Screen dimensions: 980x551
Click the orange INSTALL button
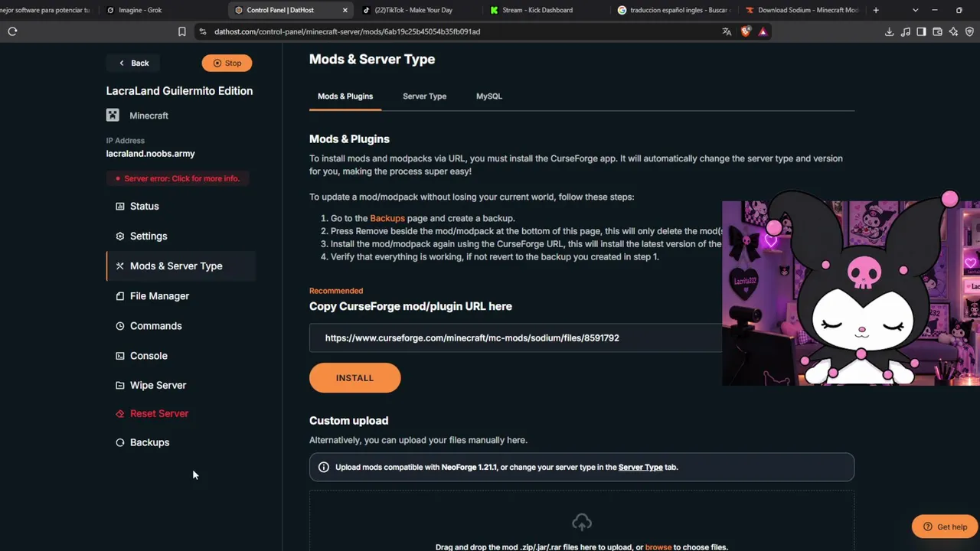354,378
